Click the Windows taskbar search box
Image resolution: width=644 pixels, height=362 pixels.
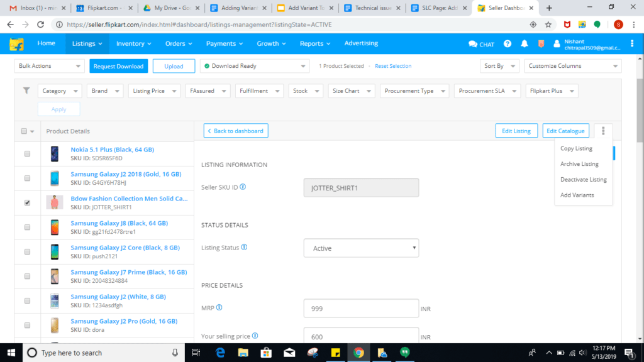click(103, 353)
